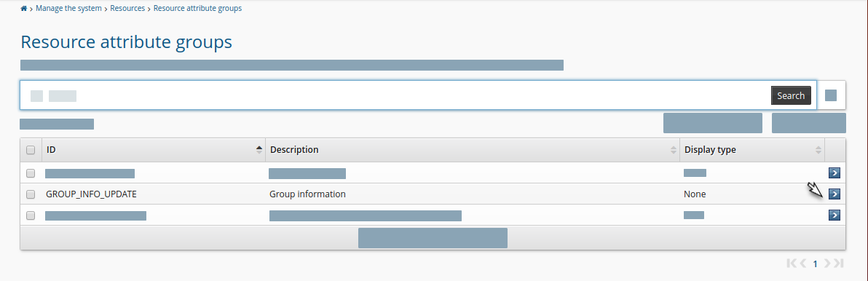Jump to the last results page

(x=839, y=264)
